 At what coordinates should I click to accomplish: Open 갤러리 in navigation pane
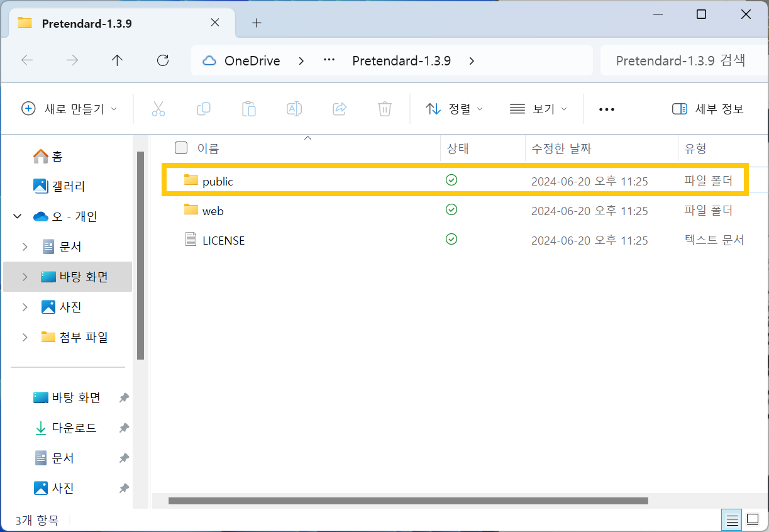59,187
